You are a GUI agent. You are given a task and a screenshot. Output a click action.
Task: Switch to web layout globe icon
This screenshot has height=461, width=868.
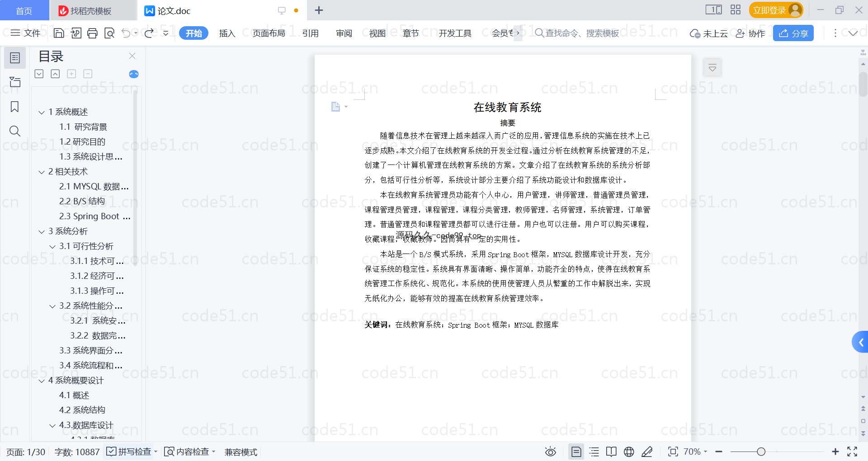tap(629, 452)
